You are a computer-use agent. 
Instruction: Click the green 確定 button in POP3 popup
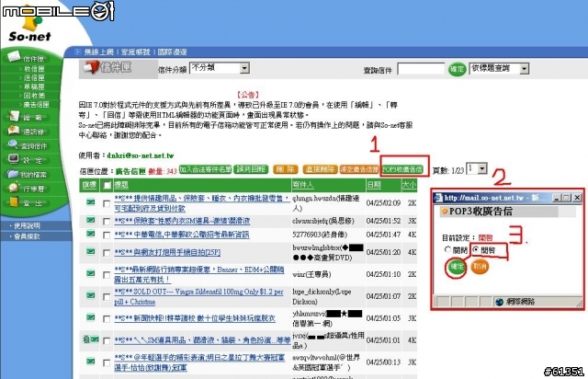pyautogui.click(x=457, y=267)
